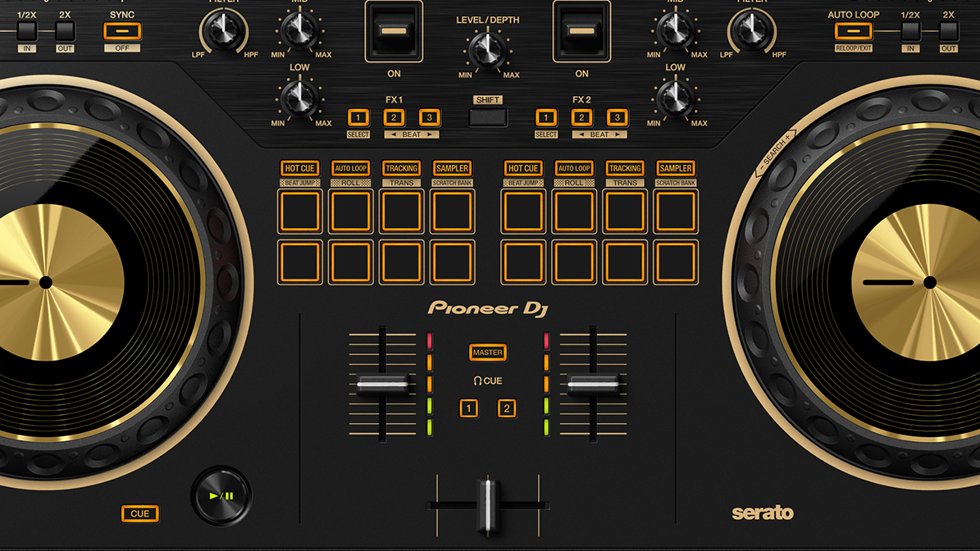Screen dimensions: 980x551
Task: Click the crossfader handle
Action: [488, 505]
